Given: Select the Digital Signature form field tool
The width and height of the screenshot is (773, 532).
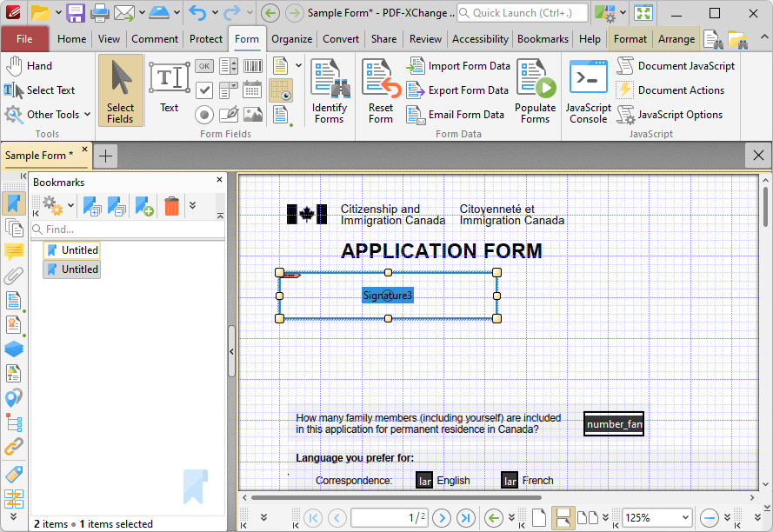Looking at the screenshot, I should 229,114.
